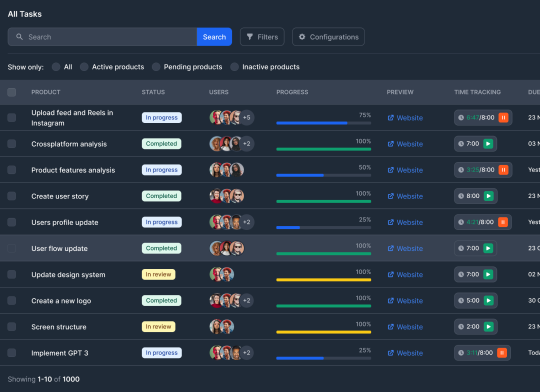Click the magnifier icon in search field
The image size is (540, 392).
19,37
